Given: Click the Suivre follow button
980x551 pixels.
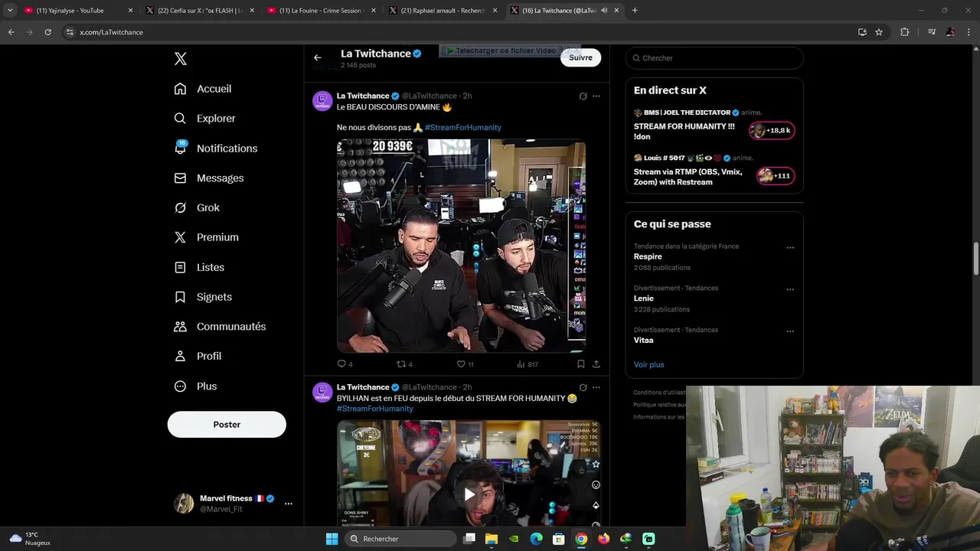Looking at the screenshot, I should 580,57.
